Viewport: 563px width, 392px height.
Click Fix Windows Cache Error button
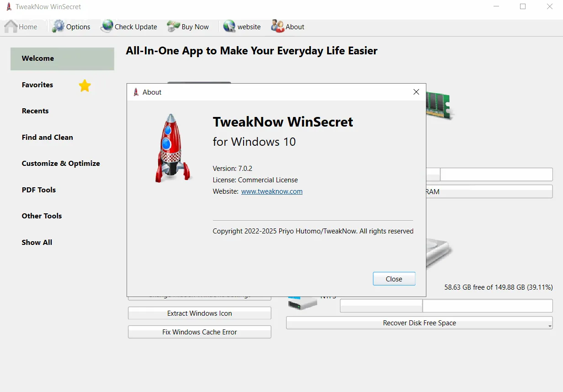point(200,332)
